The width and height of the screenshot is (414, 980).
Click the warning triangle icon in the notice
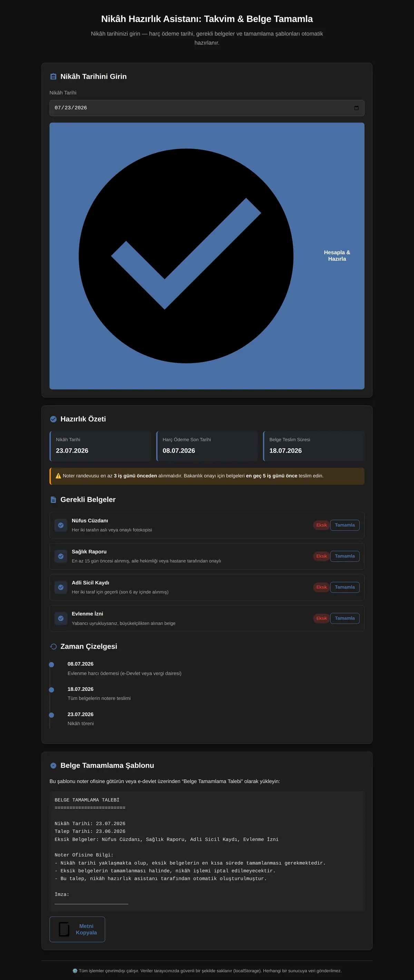tap(58, 476)
